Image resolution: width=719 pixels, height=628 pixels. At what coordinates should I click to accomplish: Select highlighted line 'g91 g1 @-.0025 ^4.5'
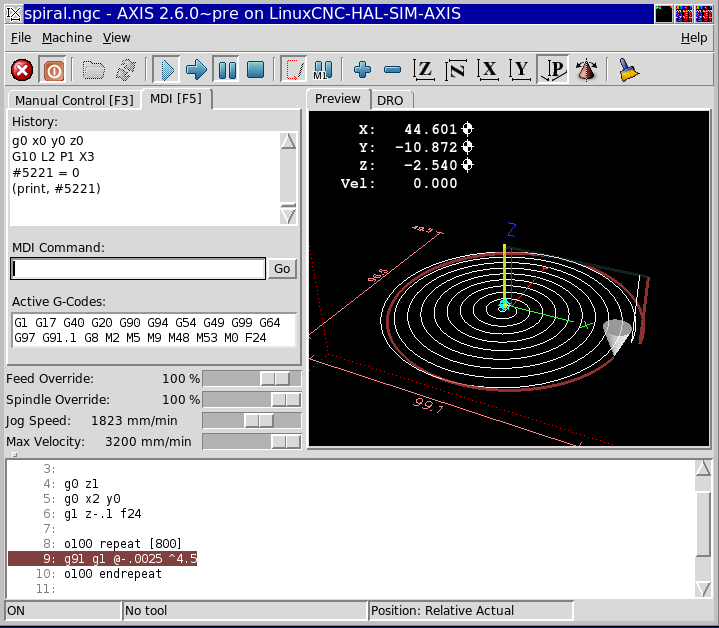click(x=103, y=559)
